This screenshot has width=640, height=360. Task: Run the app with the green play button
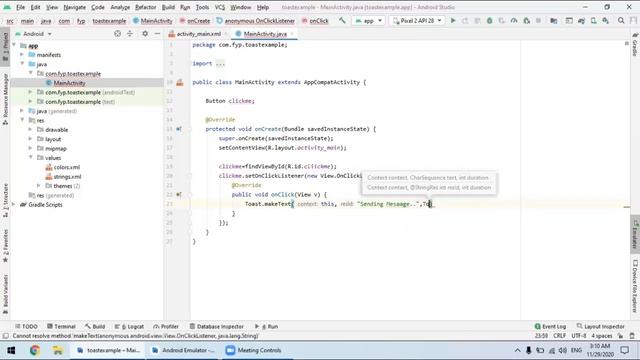point(453,20)
